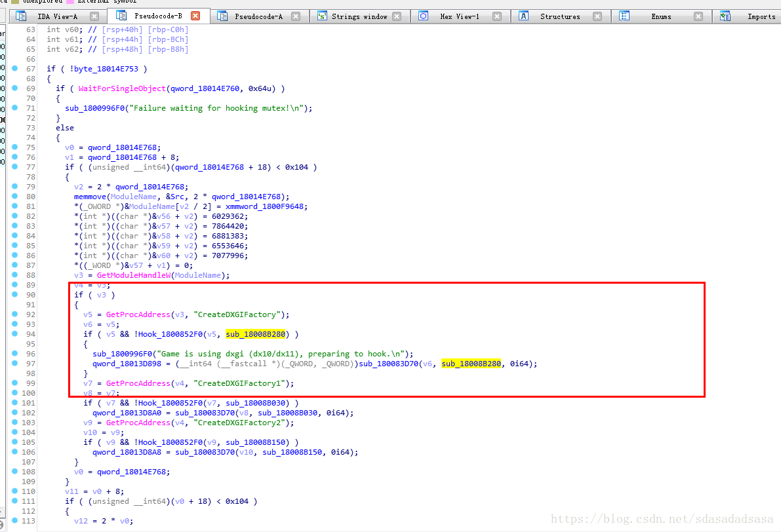Click variable v60 declaration on line 63
This screenshot has width=781, height=532.
[x=72, y=30]
